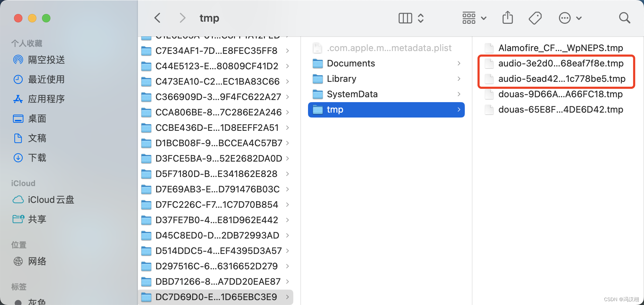Click the green zoom window button

[46, 18]
